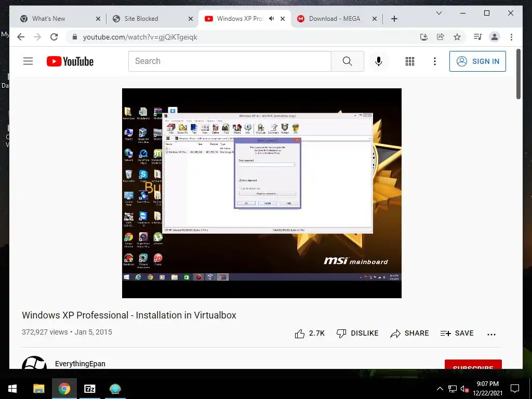Click the address bar URL

[x=140, y=37]
